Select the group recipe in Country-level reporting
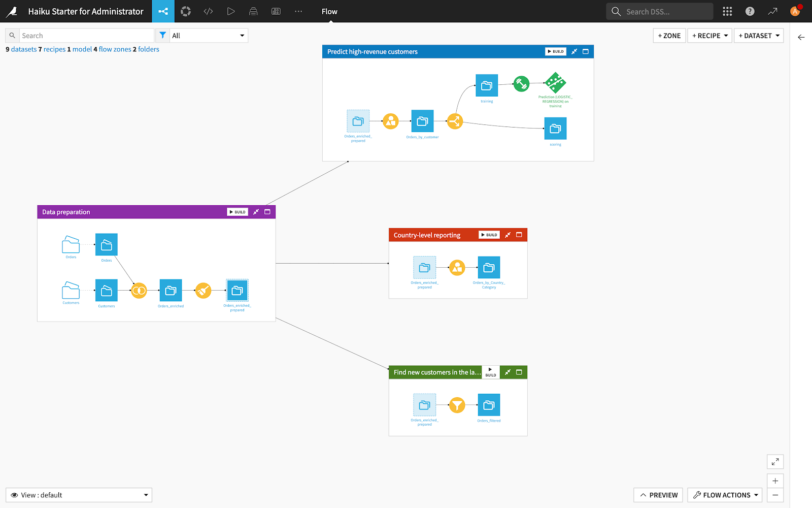The image size is (812, 508). tap(457, 268)
